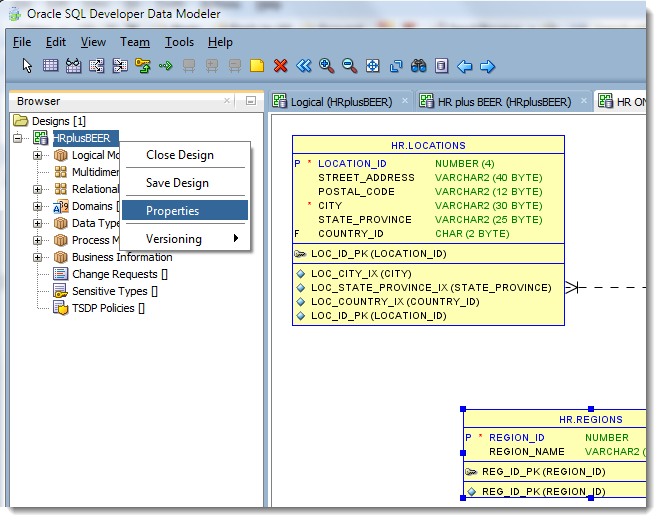
Task: Open the Tools menu
Action: [179, 42]
